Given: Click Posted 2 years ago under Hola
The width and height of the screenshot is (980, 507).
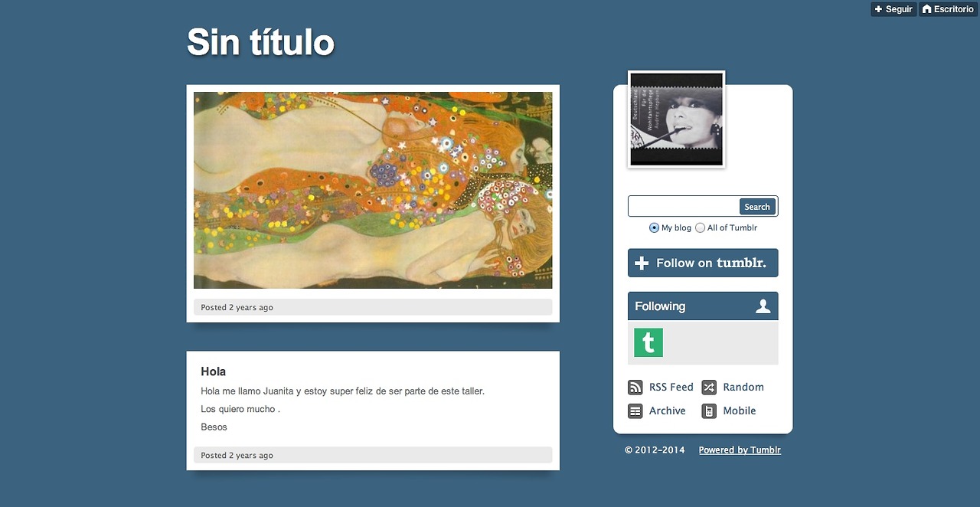Looking at the screenshot, I should 237,455.
